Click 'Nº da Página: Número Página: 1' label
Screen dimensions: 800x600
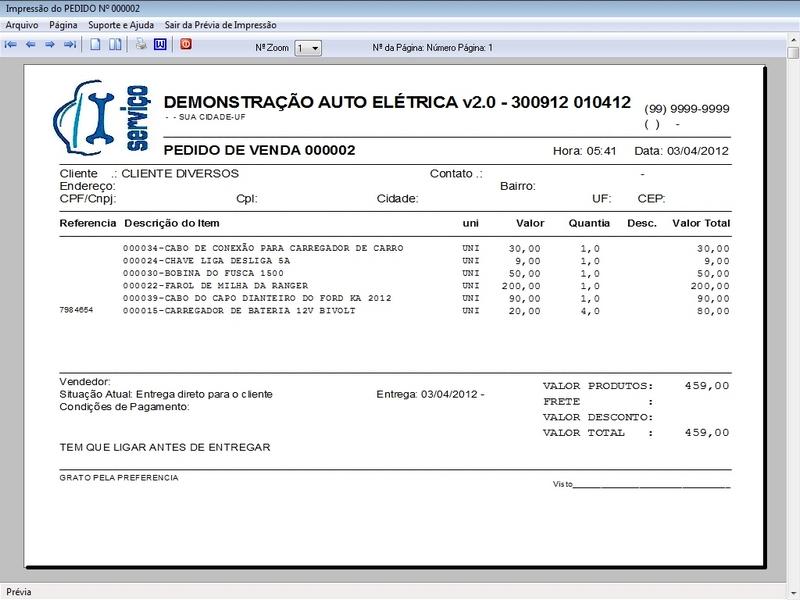coord(433,48)
